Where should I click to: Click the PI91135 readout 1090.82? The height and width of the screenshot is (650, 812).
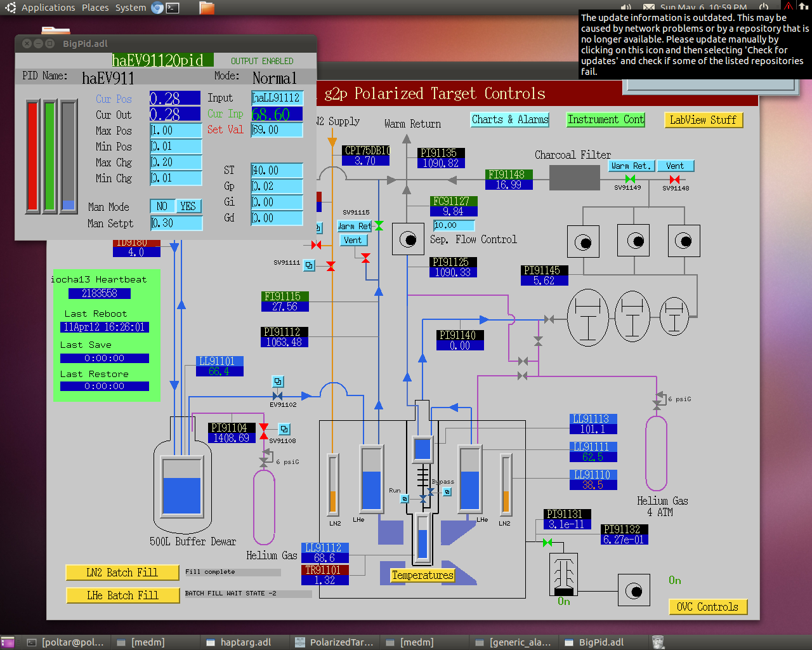[442, 163]
